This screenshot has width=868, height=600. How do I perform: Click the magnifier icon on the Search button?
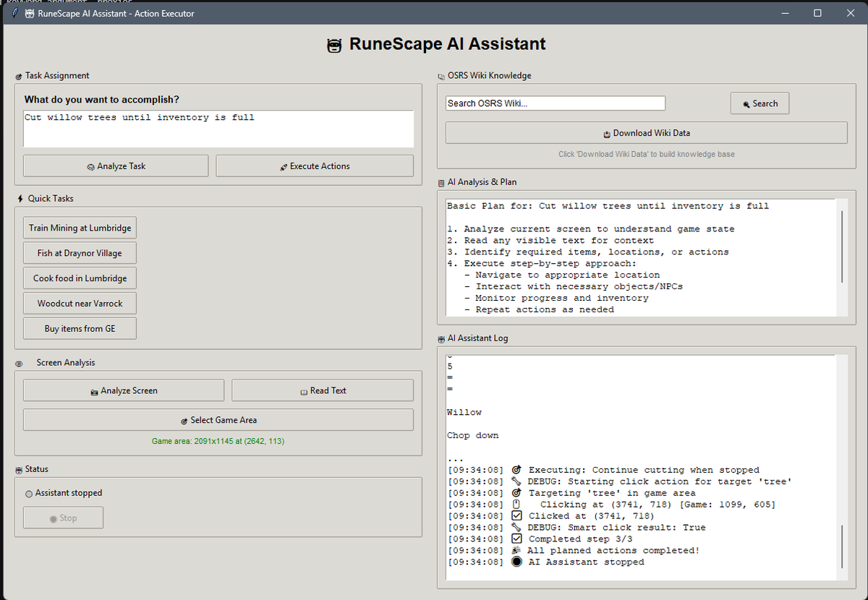[x=745, y=103]
